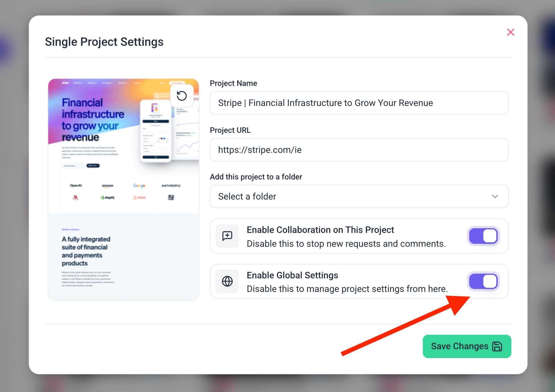Click the Single Project Settings title

[x=104, y=42]
